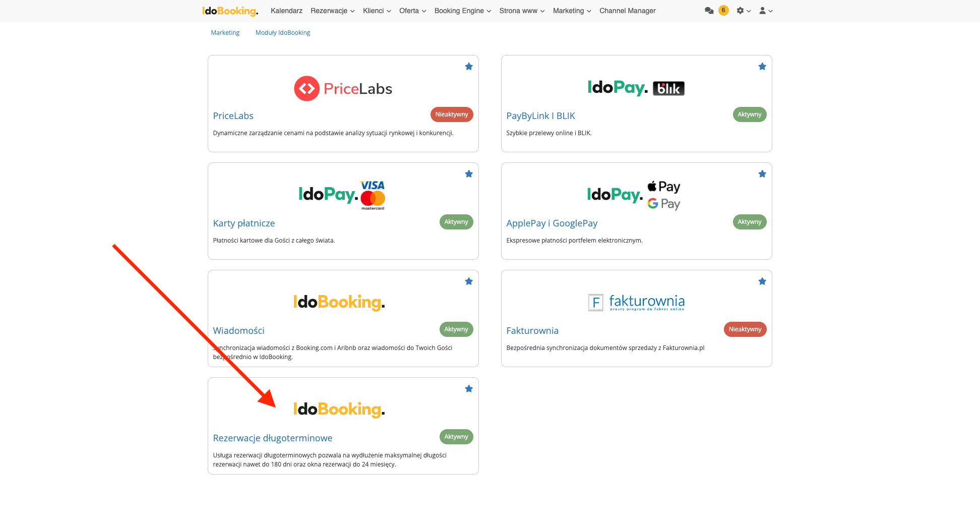Click Aktywny badge on Karty płatnicze card
Screen dimensions: 980x525
point(456,222)
